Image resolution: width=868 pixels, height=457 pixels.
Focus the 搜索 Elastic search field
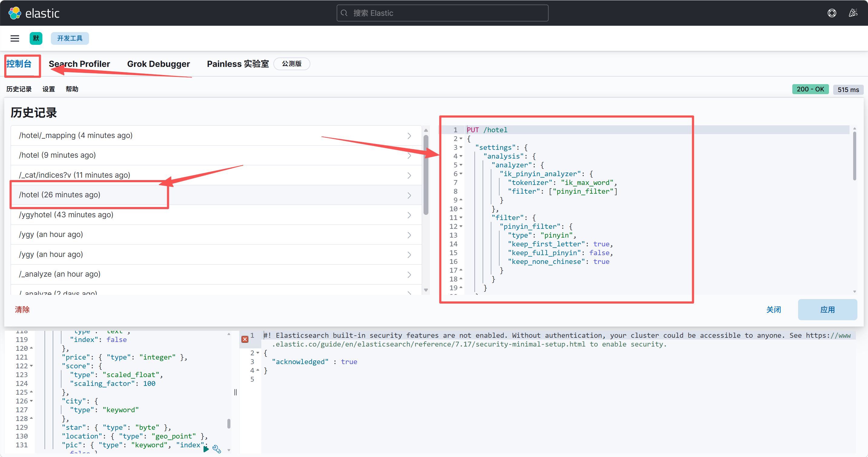click(442, 13)
